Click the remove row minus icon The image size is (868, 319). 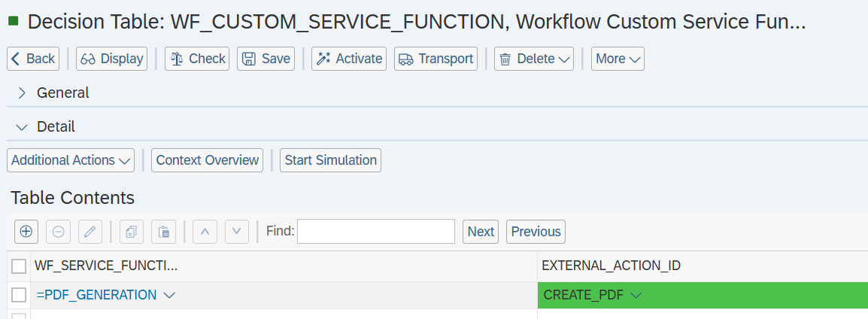click(x=58, y=232)
